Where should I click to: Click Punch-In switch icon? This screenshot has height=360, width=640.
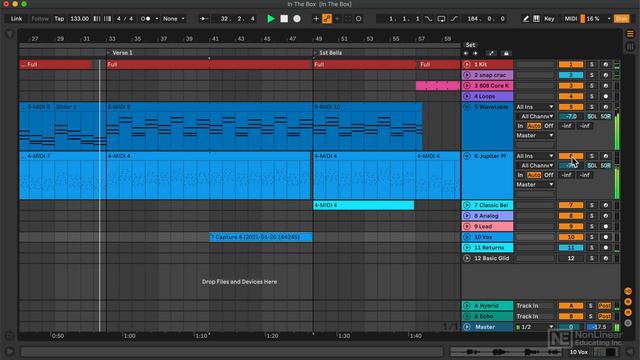click(x=428, y=19)
